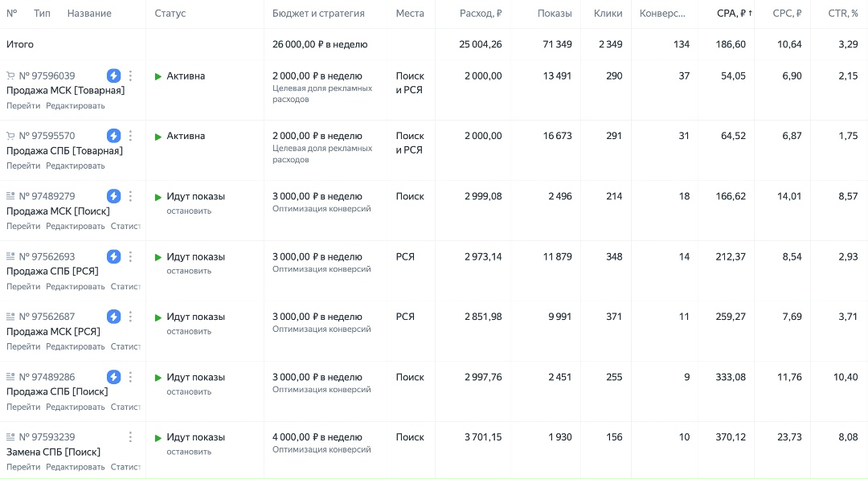Click cart icon of campaign 97595570
The image size is (868, 479).
10,136
